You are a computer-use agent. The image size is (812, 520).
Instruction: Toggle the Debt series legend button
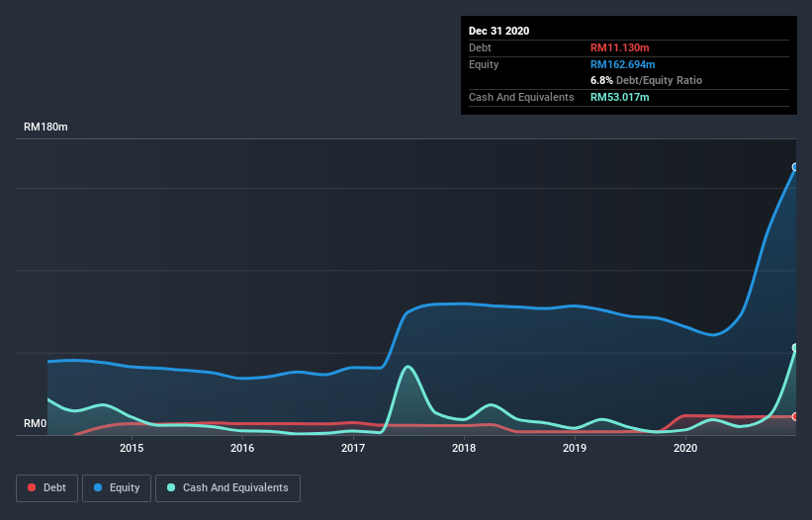click(x=46, y=488)
